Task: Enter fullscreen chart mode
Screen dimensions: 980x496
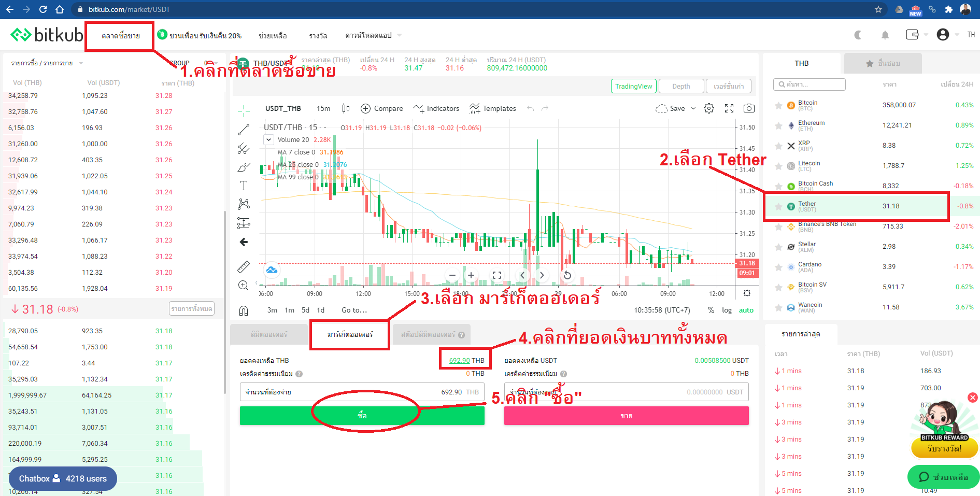Action: point(729,108)
